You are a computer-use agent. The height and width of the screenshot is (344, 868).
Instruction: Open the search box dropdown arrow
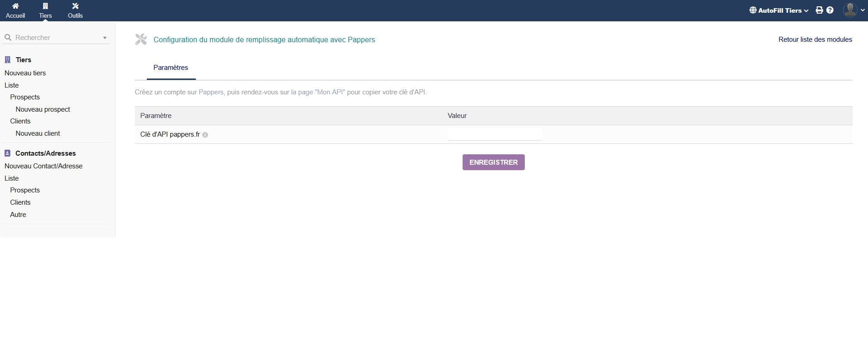click(105, 38)
